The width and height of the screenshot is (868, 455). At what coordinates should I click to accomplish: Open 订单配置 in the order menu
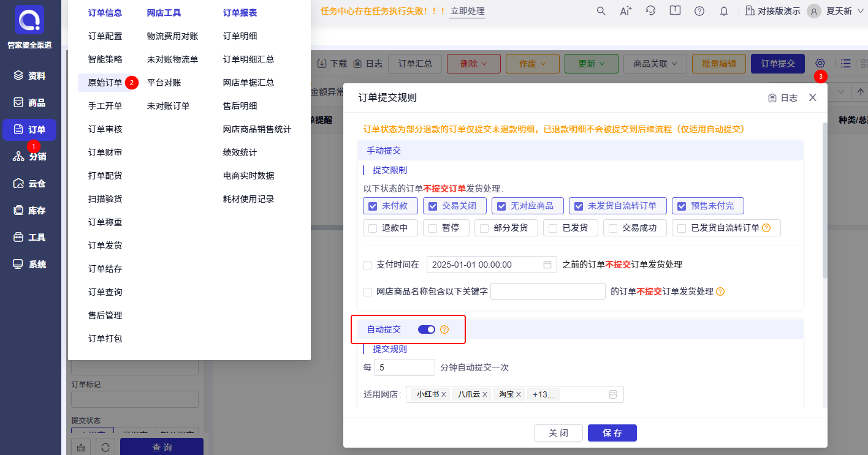(105, 36)
